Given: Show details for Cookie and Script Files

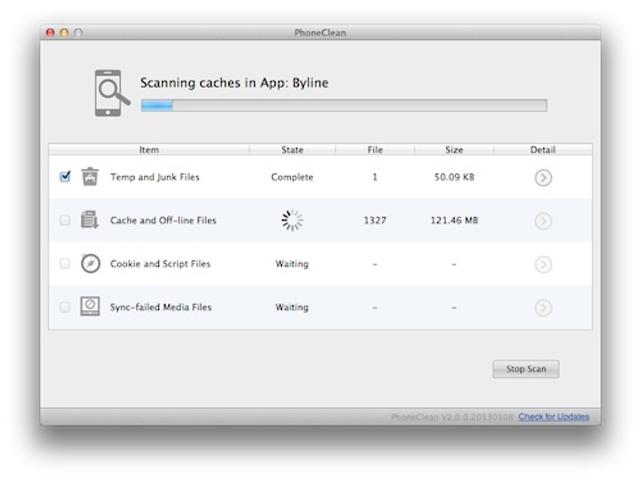Looking at the screenshot, I should click(x=543, y=264).
